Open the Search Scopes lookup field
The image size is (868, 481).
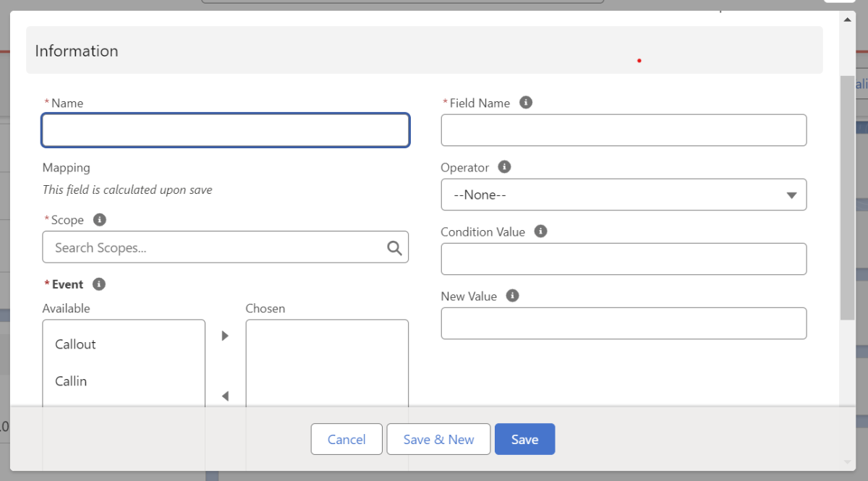point(217,247)
